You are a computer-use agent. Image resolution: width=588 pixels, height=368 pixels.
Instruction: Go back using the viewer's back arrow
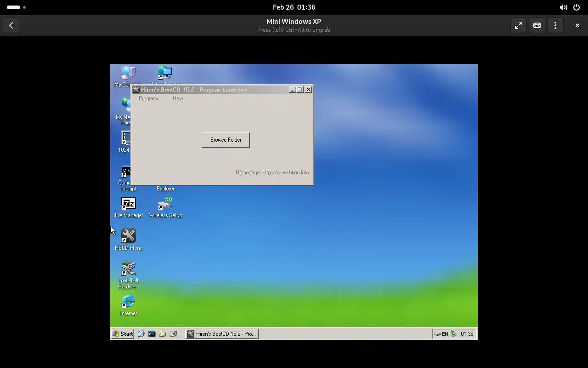pyautogui.click(x=11, y=25)
